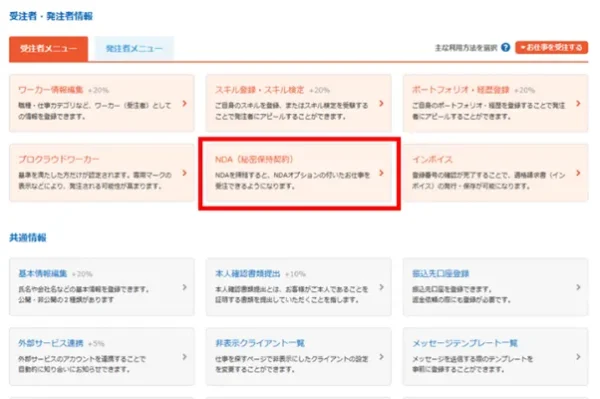Click the 振込先口座登録 card description text
The height and width of the screenshot is (399, 600).
(461, 294)
